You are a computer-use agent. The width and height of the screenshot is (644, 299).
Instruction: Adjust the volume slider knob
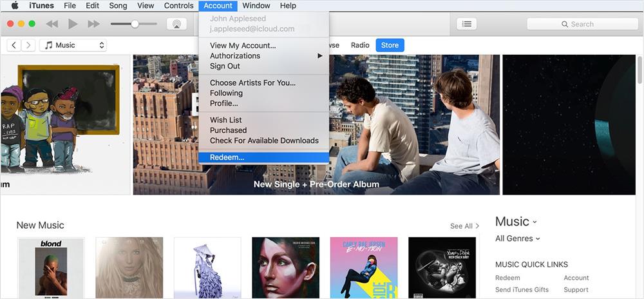(x=135, y=24)
